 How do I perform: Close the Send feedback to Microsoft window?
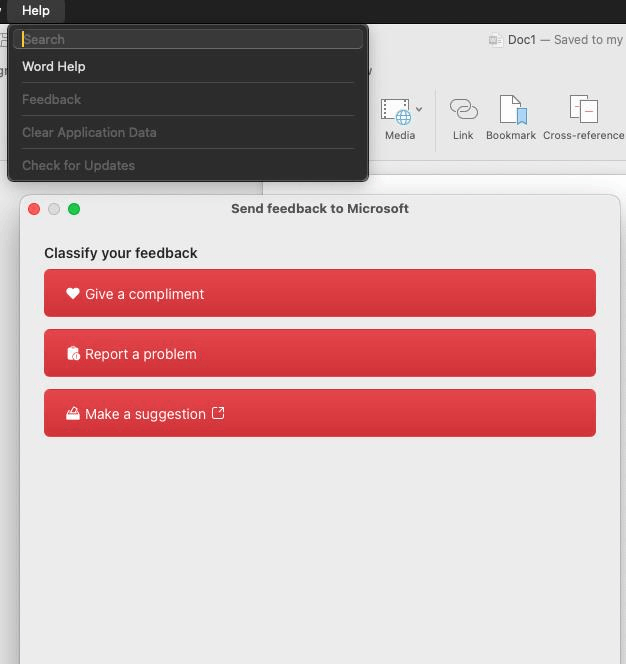(x=34, y=209)
